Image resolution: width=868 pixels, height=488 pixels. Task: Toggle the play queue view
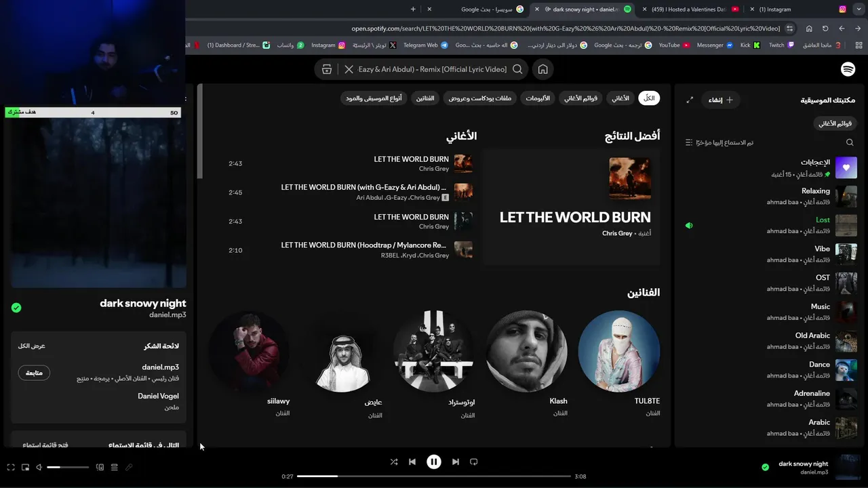114,467
